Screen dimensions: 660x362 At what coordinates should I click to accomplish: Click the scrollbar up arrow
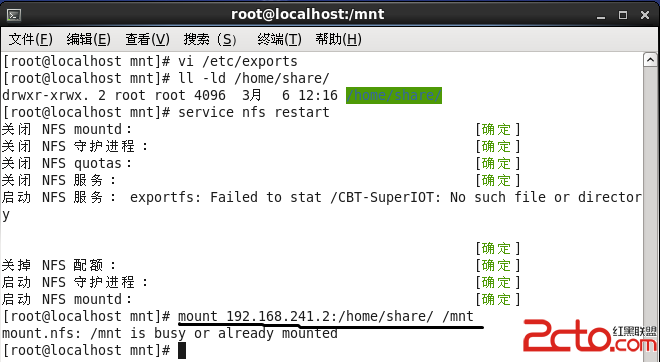650,60
